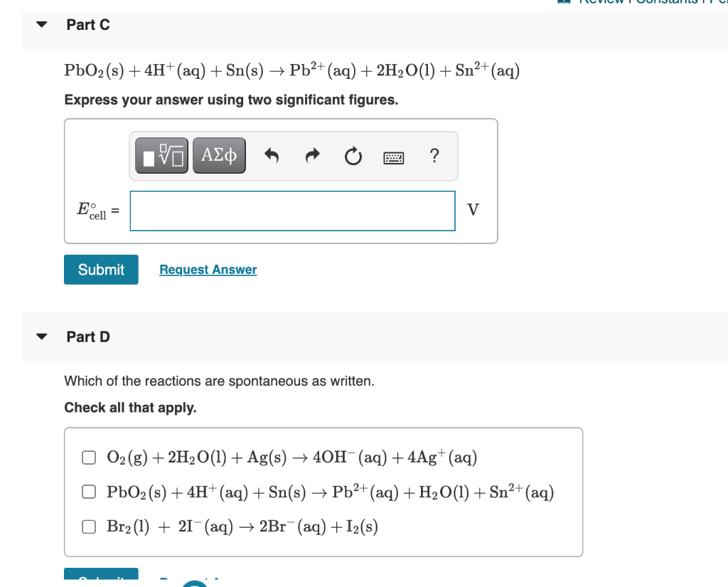
Task: Select the Part D heading
Action: click(88, 337)
